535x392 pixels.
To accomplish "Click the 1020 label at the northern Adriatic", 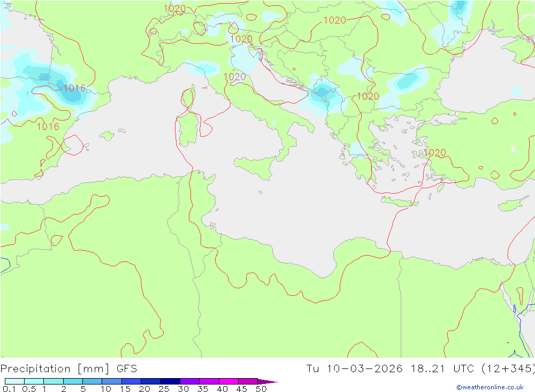I will [241, 39].
